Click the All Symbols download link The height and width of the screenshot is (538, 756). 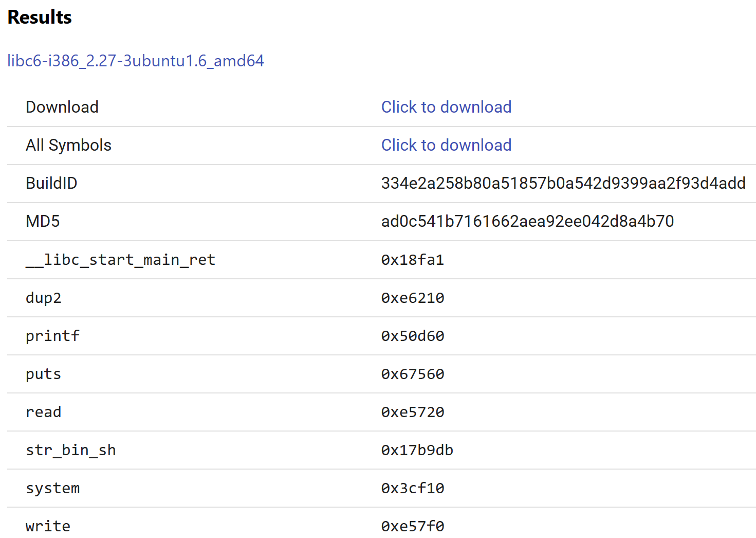pyautogui.click(x=446, y=145)
